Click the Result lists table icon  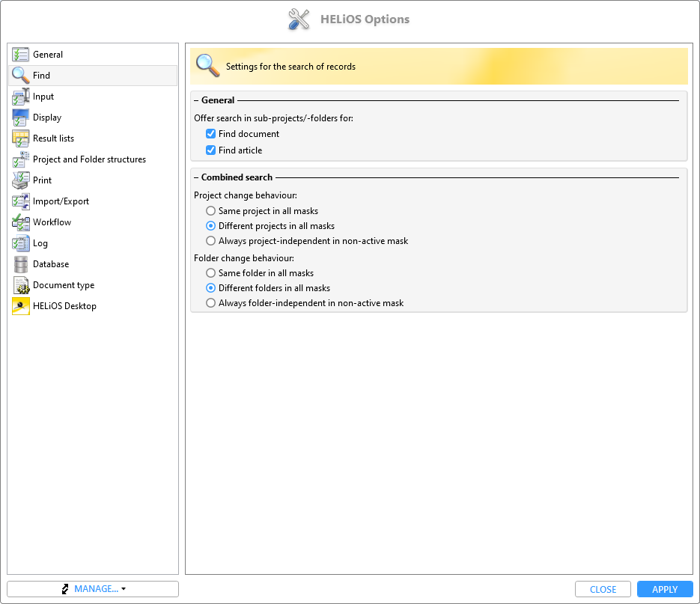20,138
